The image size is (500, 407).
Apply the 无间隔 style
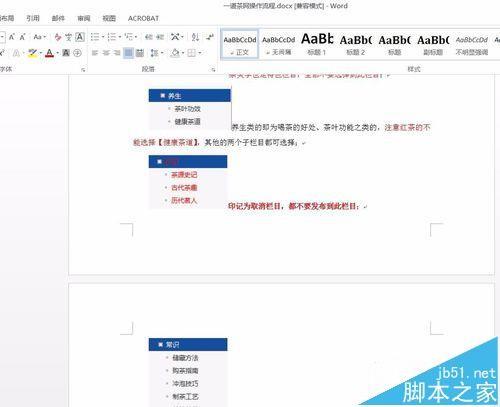(x=279, y=44)
